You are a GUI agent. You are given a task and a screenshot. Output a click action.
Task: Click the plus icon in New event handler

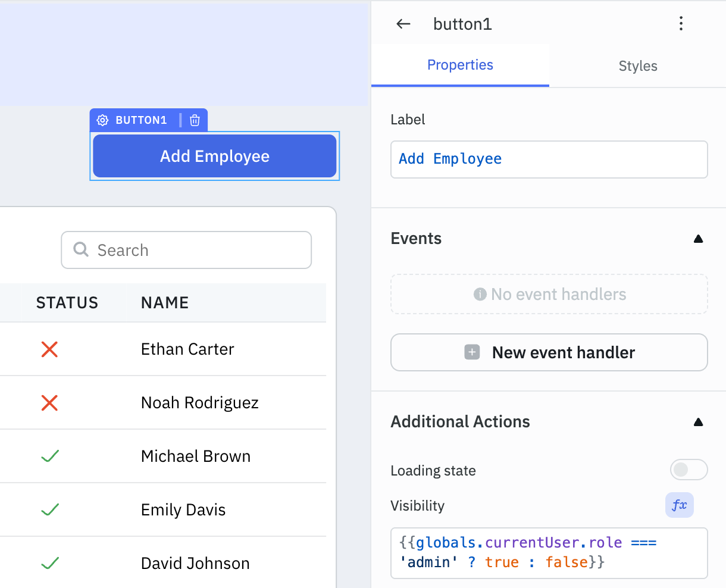pos(472,352)
